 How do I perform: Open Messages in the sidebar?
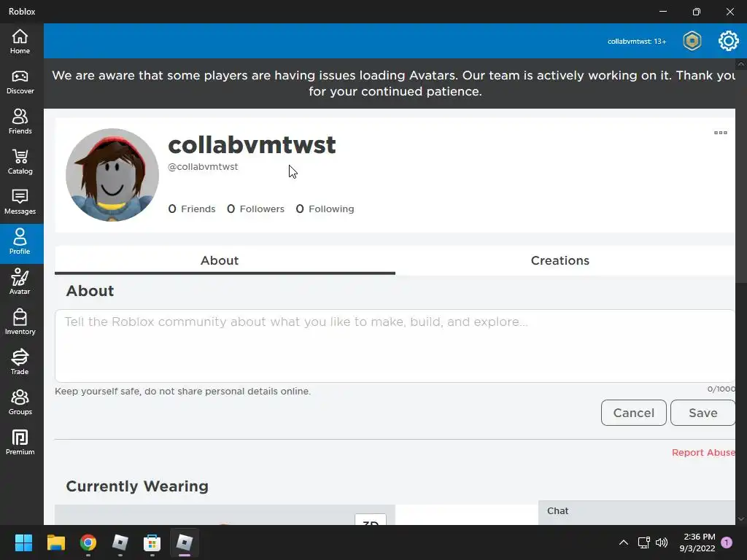click(20, 202)
